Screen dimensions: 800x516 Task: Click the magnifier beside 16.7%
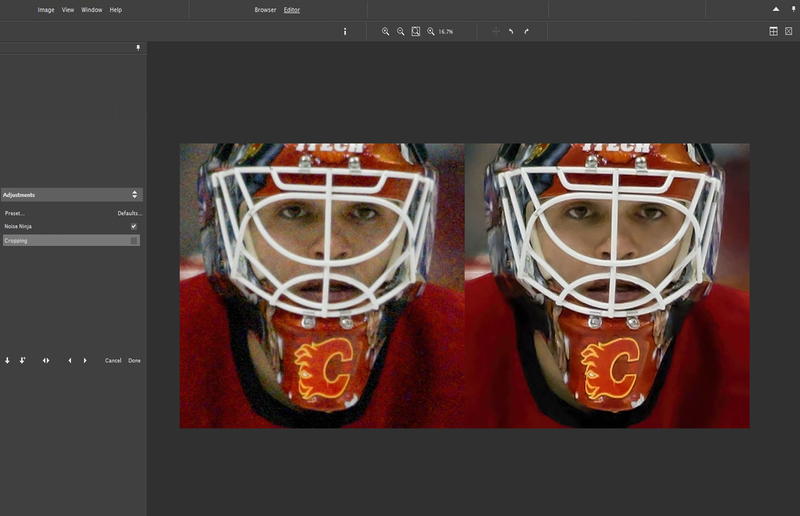tap(431, 32)
